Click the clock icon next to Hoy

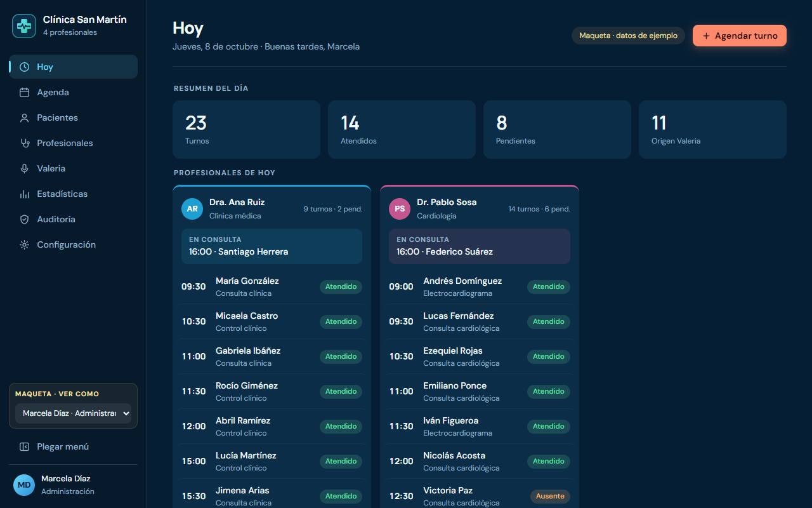(x=24, y=67)
